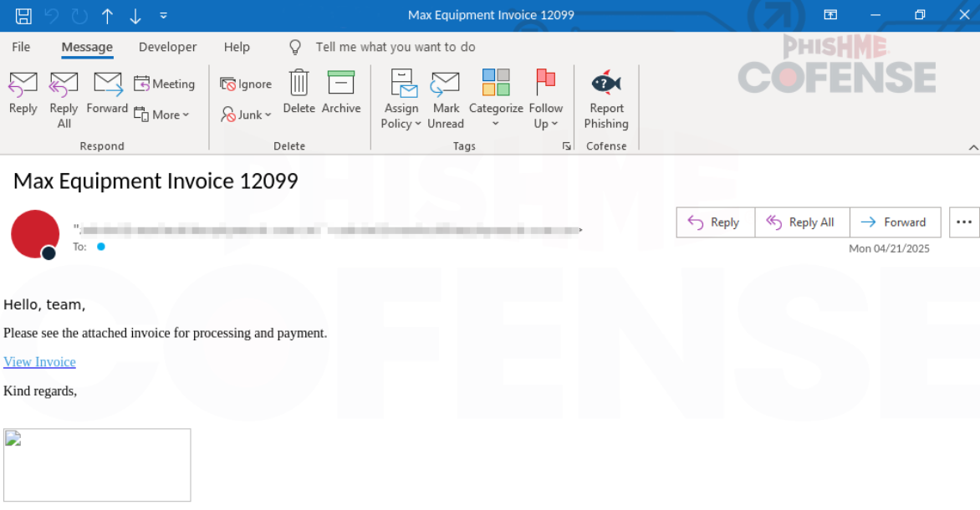
Task: Focus the 'Tell me what you want to do' box
Action: [x=396, y=47]
